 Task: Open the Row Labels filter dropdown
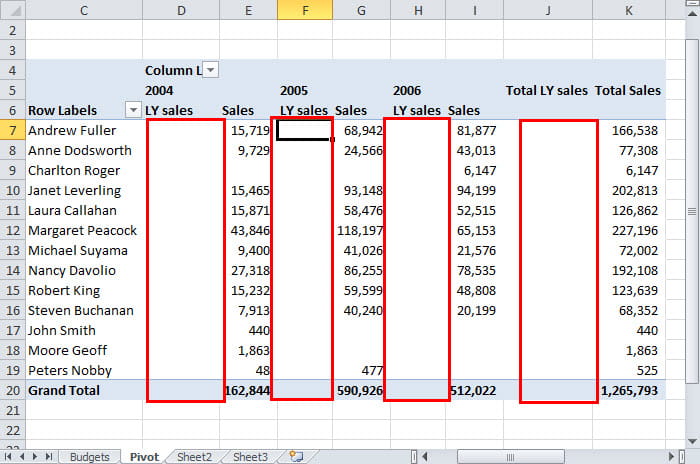pos(132,110)
